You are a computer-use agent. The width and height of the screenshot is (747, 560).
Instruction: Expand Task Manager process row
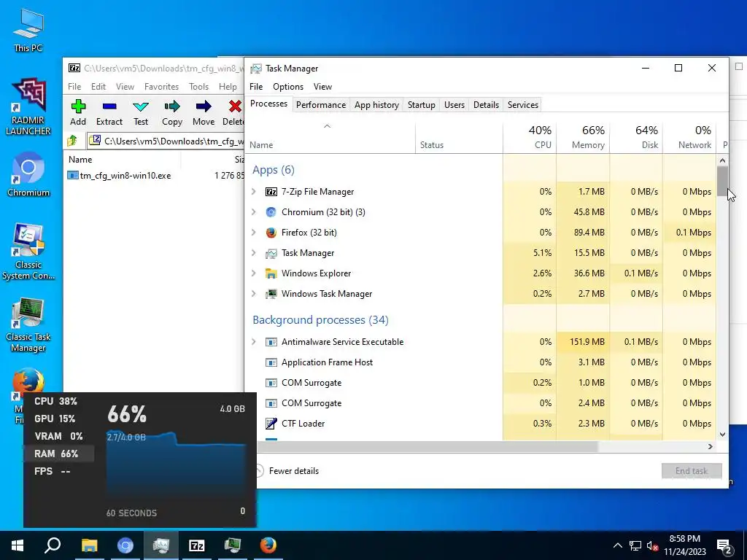pyautogui.click(x=254, y=253)
